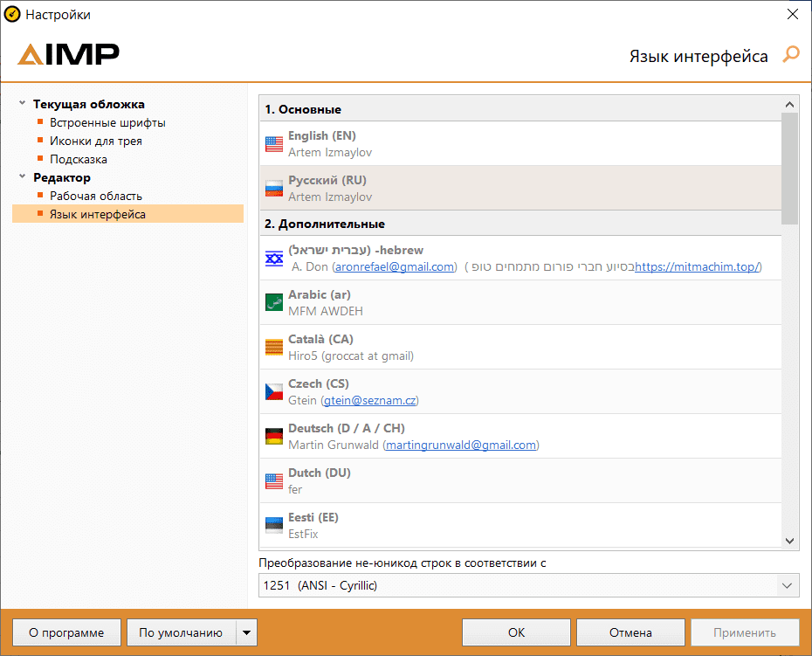Viewport: 812px width, 656px height.
Task: Select the Deutsch (D / A / CH) entry
Action: coord(520,436)
